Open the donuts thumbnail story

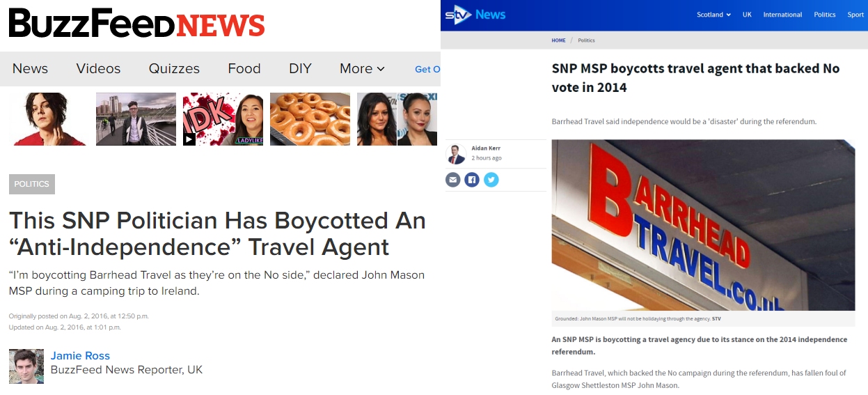coord(310,119)
